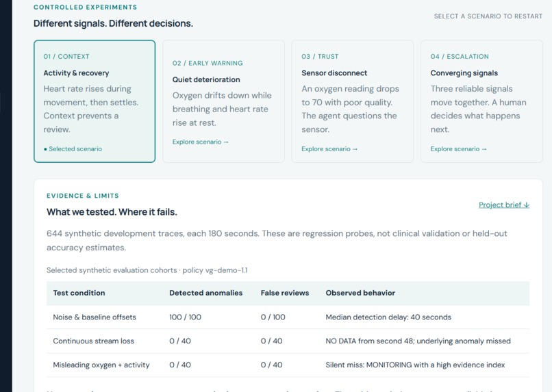Image resolution: width=552 pixels, height=392 pixels.
Task: Click Explore scenario under Quiet deterioration
Action: pos(200,142)
